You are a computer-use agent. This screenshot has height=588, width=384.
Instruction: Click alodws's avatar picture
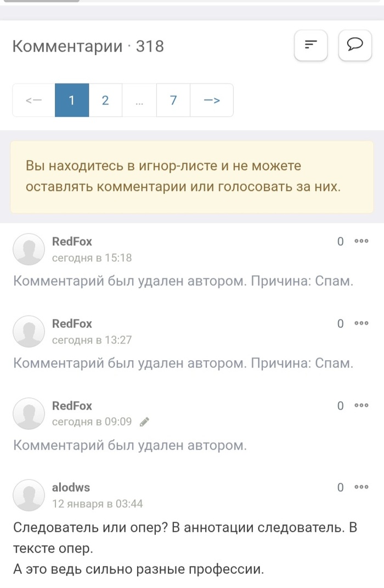coord(29,495)
